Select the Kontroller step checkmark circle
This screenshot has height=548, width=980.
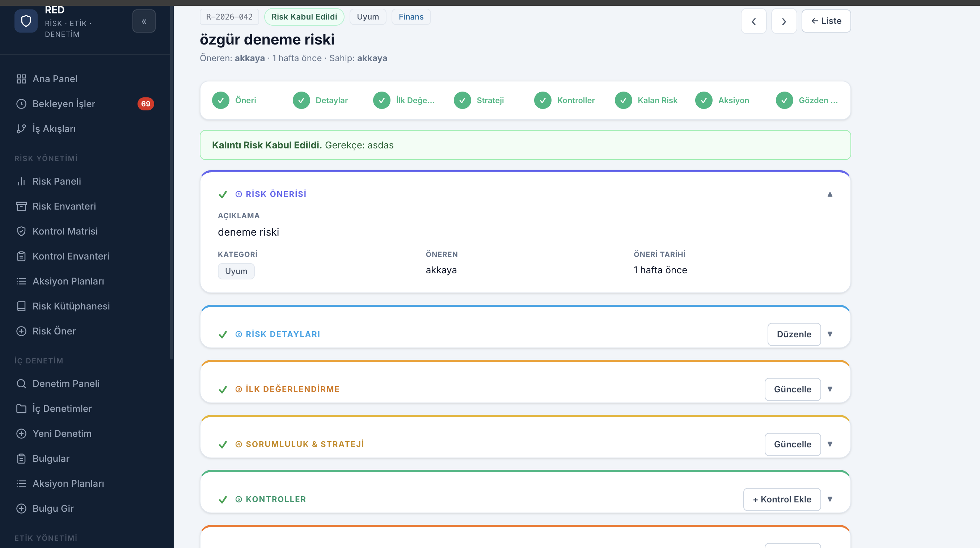pyautogui.click(x=543, y=101)
